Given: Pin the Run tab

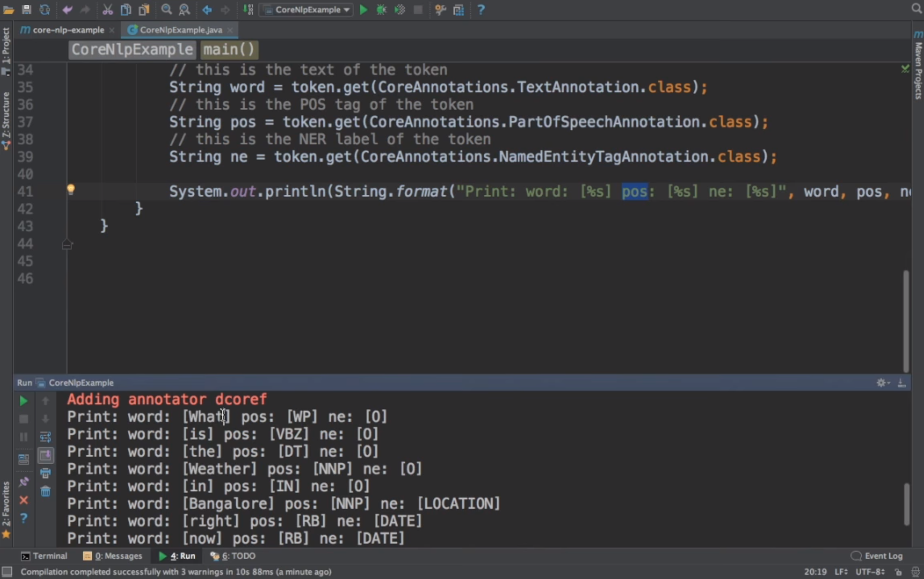Looking at the screenshot, I should [x=23, y=482].
